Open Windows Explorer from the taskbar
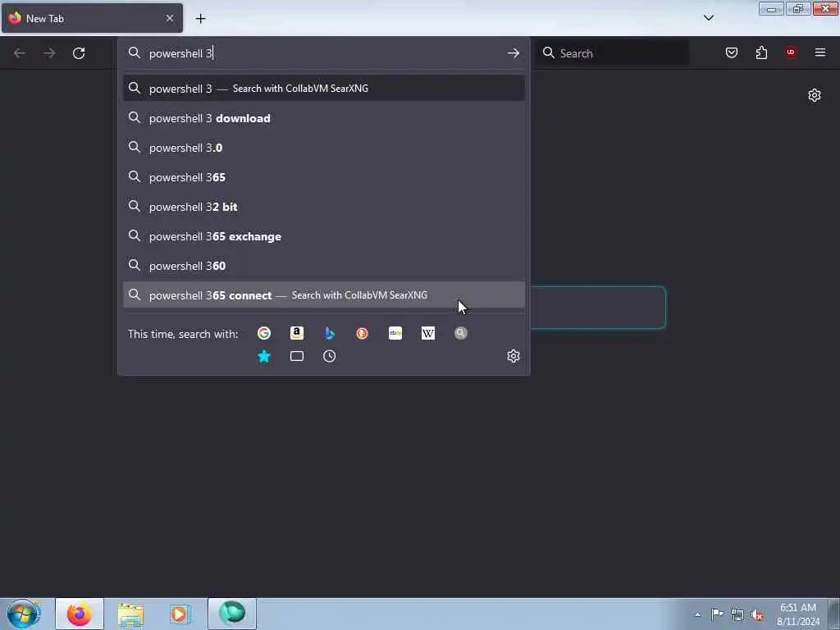 point(130,614)
